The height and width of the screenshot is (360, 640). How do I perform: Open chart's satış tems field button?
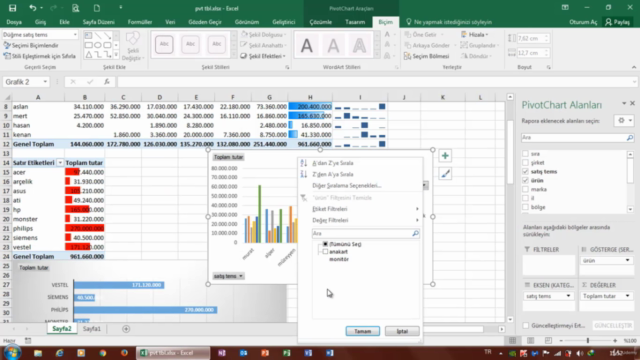point(228,276)
